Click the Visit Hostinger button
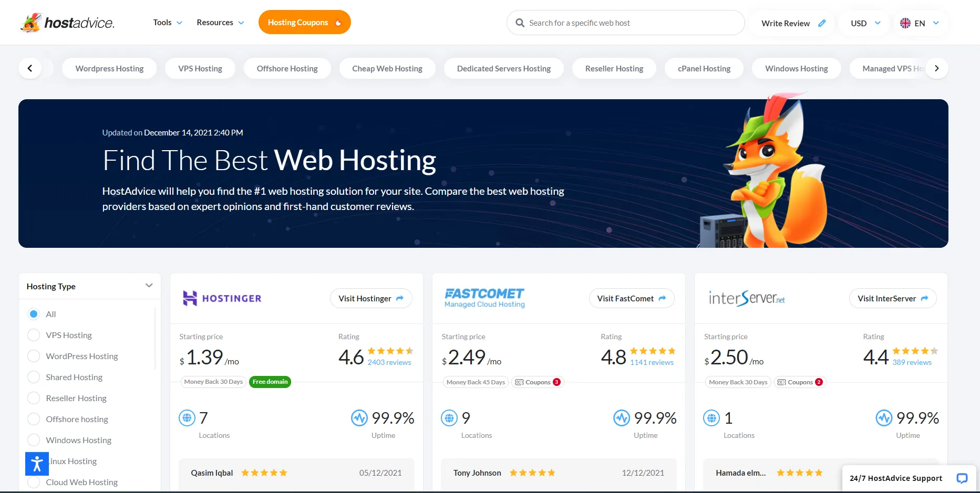Image resolution: width=980 pixels, height=493 pixels. point(371,298)
